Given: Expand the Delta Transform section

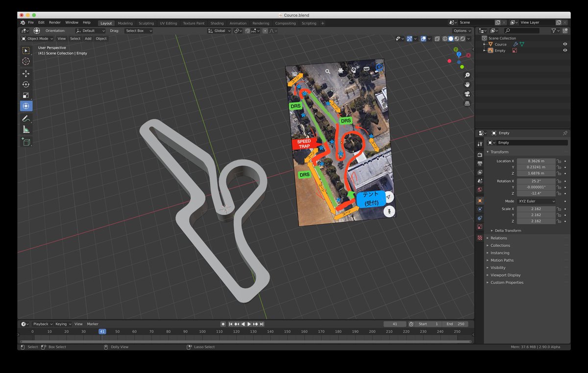Looking at the screenshot, I should (508, 231).
